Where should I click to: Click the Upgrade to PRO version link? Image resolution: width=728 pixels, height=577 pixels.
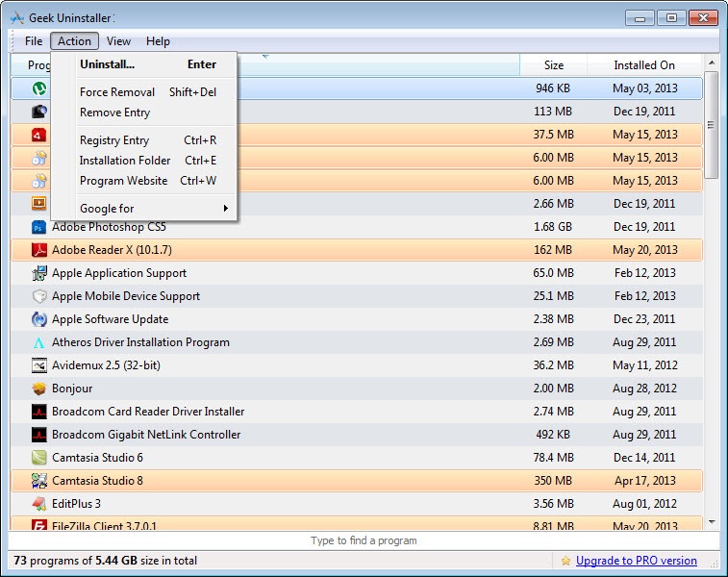(x=636, y=561)
